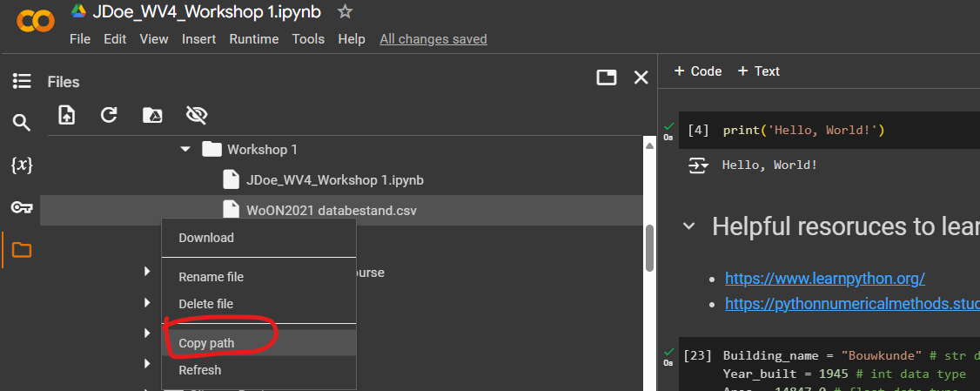Screen dimensions: 980x391
Task: Star the notebook title
Action: click(346, 12)
